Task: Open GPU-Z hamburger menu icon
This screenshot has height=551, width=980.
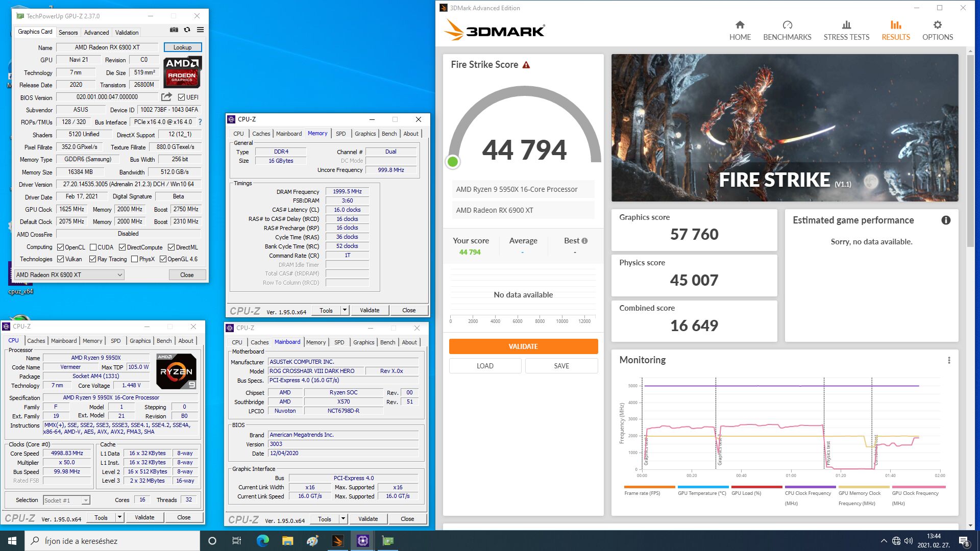Action: [201, 30]
